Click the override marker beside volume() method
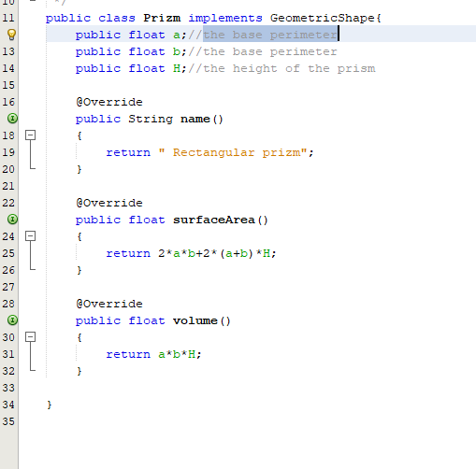Image resolution: width=476 pixels, height=469 pixels. pos(12,320)
